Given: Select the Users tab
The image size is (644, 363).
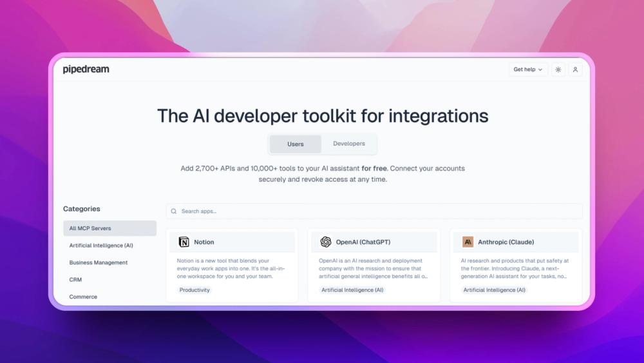Looking at the screenshot, I should click(x=296, y=144).
